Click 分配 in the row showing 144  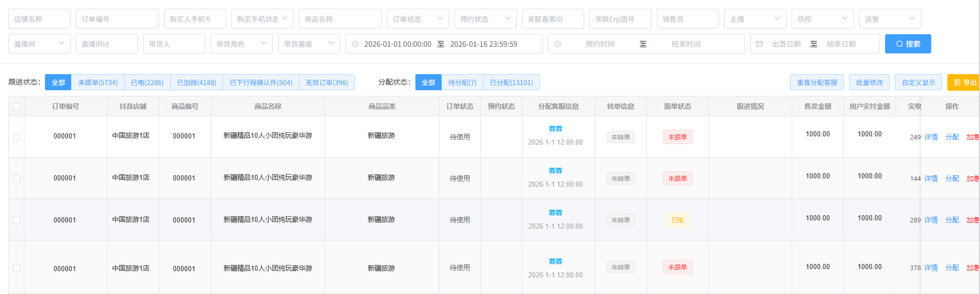[952, 179]
